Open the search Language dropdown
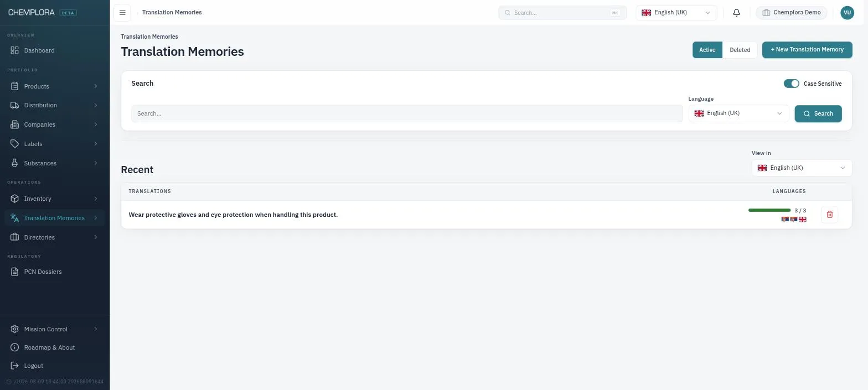This screenshot has height=390, width=868. click(738, 113)
